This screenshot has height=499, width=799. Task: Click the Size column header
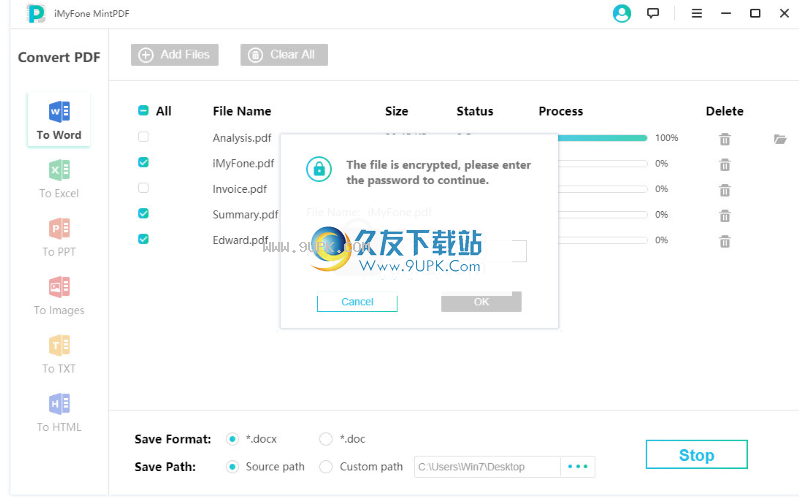click(396, 111)
